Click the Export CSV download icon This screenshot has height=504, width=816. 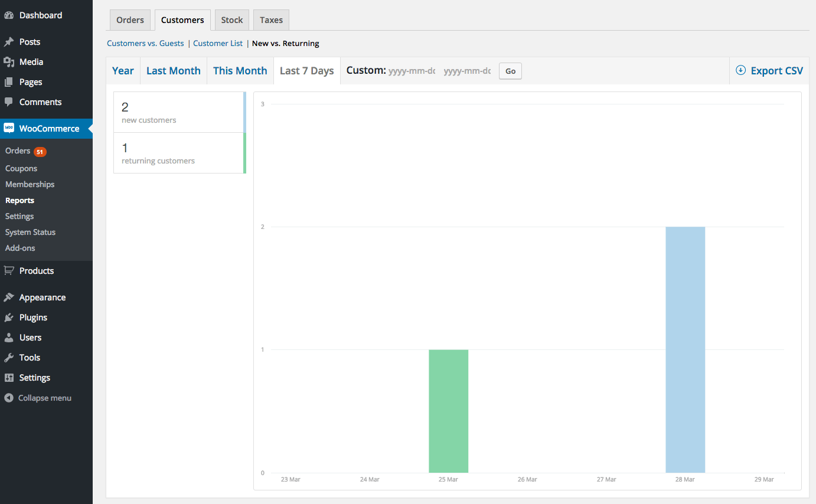740,70
